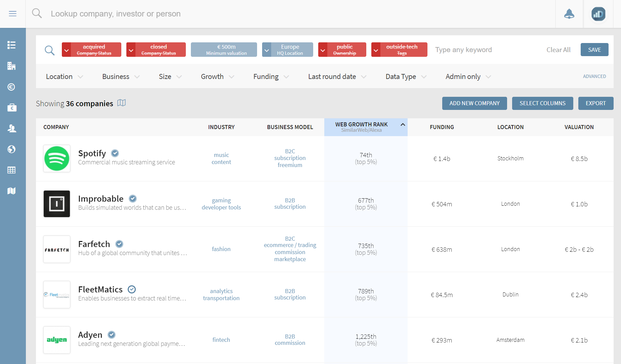Click the filter search magnifier icon
The width and height of the screenshot is (621, 364).
pyautogui.click(x=50, y=50)
